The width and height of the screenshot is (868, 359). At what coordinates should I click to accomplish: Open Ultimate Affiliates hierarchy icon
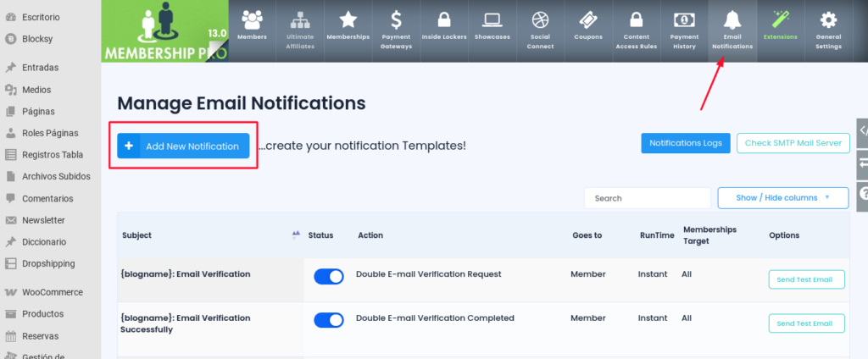click(x=299, y=20)
